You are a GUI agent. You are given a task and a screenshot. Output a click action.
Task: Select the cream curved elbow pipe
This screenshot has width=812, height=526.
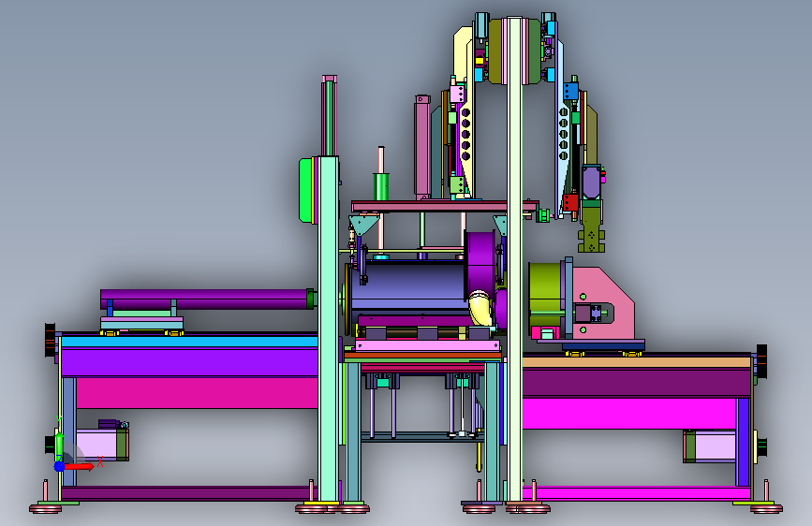(480, 308)
